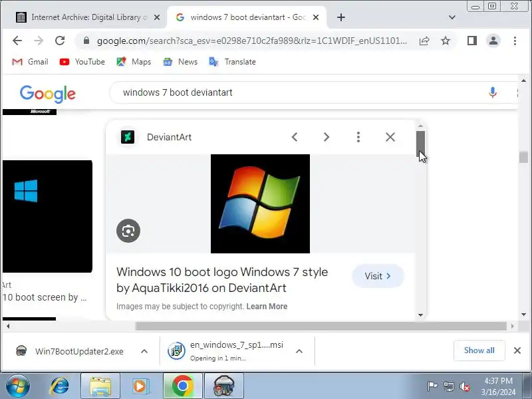The width and height of the screenshot is (532, 399).
Task: Go back to the previous page
Action: tap(17, 41)
